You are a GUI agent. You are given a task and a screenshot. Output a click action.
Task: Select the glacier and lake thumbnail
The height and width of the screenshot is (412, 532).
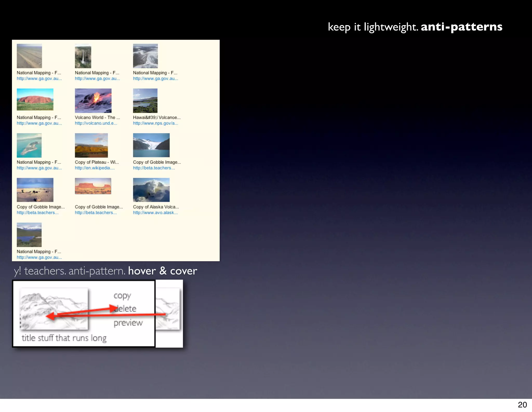pyautogui.click(x=151, y=145)
